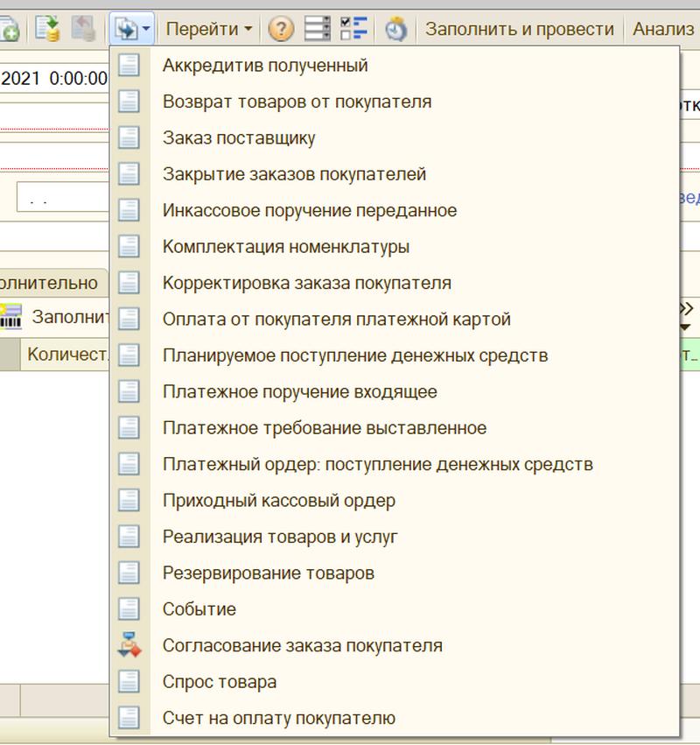The width and height of the screenshot is (700, 745).
Task: Click the icon beside Приходный кассовый ордер
Action: point(129,500)
